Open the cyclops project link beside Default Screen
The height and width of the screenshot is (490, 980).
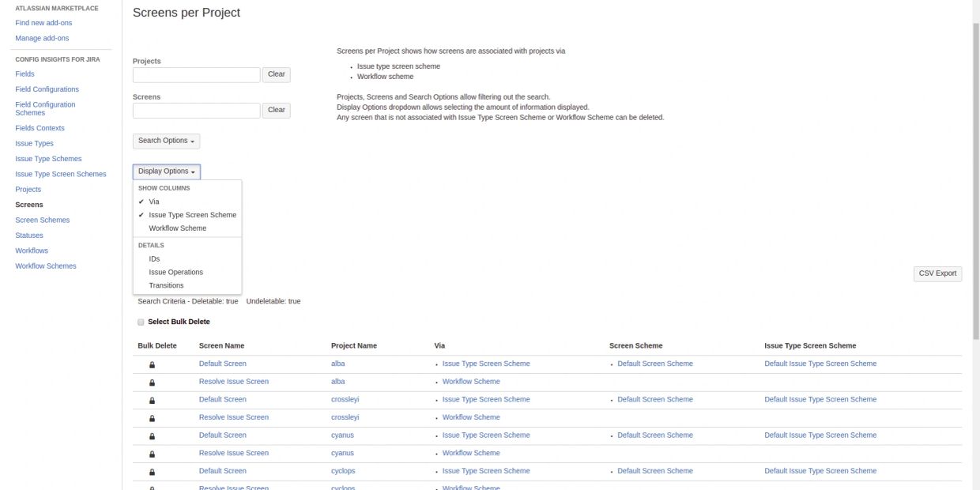pyautogui.click(x=343, y=471)
